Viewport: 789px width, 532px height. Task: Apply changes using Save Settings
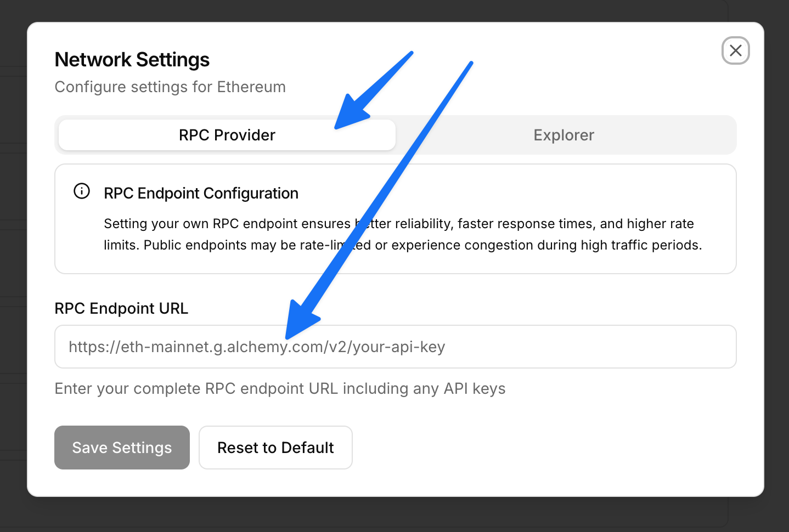click(121, 448)
